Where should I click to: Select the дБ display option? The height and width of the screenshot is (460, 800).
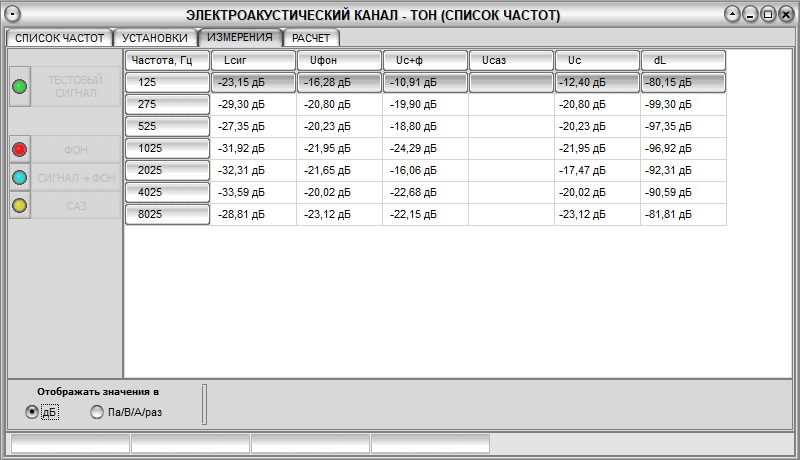[x=33, y=412]
